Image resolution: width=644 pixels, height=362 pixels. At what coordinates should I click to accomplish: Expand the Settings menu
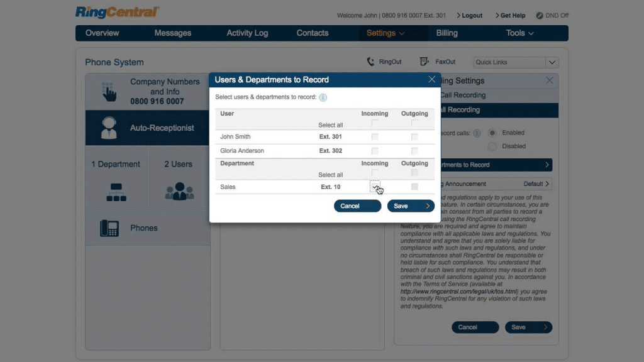(x=385, y=33)
